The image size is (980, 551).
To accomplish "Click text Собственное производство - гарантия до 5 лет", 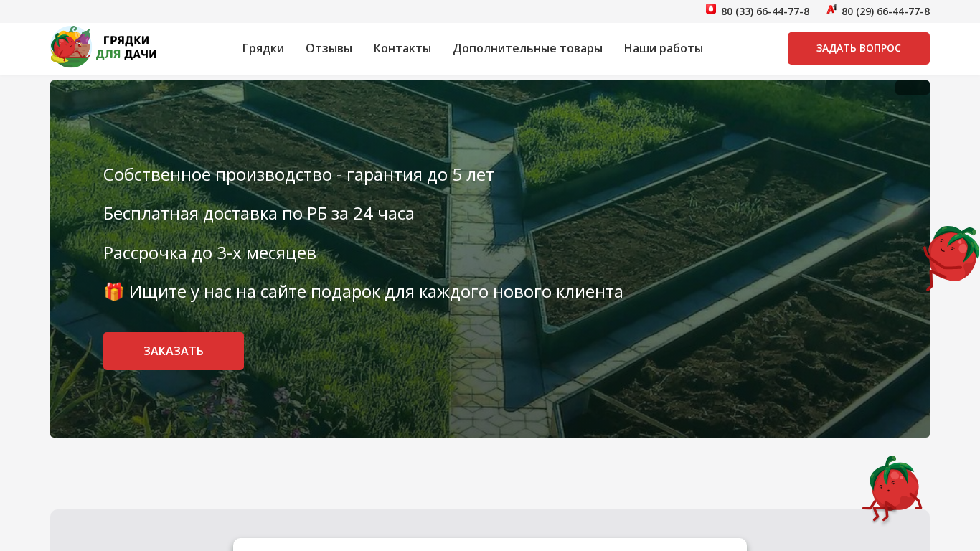I will click(x=298, y=174).
